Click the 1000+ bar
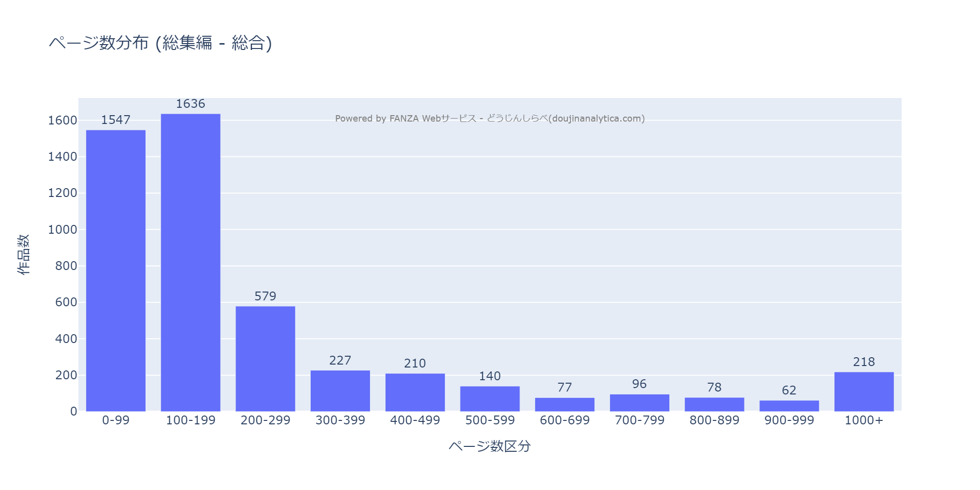Image resolution: width=980 pixels, height=490 pixels. click(x=864, y=392)
